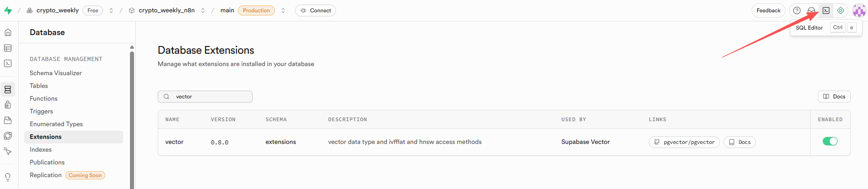Viewport: 868px width, 189px height.
Task: Expand the crypto_weekly_n8n project switcher
Action: pos(203,10)
